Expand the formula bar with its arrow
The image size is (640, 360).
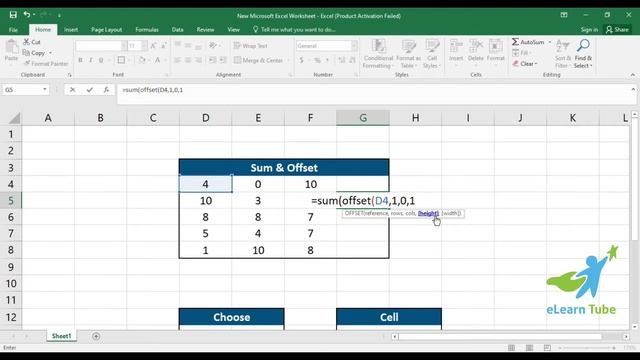633,89
